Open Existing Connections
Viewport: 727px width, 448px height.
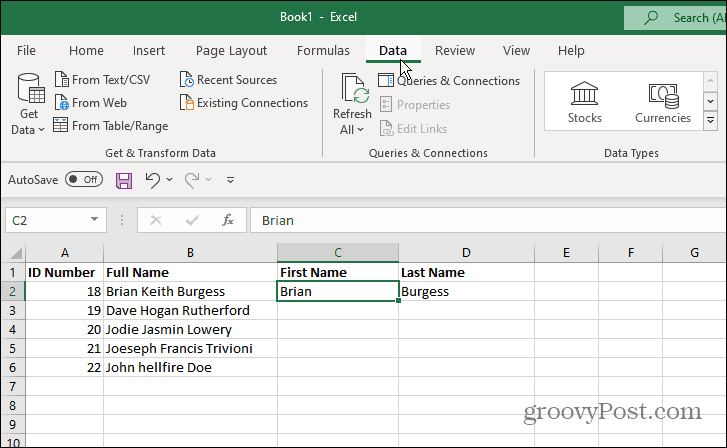(243, 103)
